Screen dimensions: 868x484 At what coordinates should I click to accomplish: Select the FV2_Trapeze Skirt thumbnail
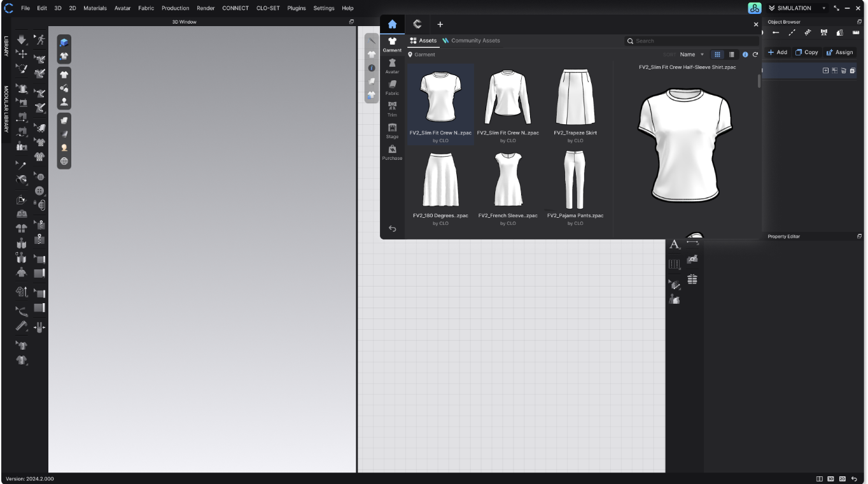[x=575, y=104]
